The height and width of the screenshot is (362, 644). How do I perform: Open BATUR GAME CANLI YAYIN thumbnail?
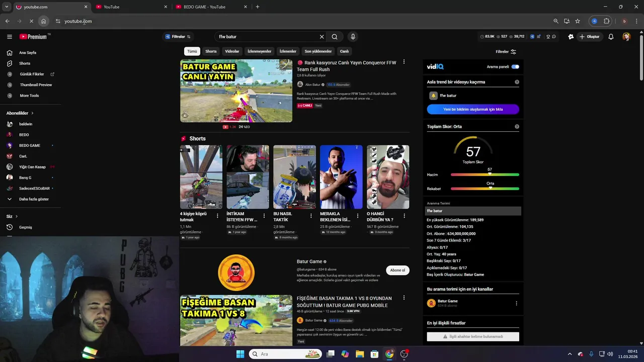pyautogui.click(x=236, y=91)
